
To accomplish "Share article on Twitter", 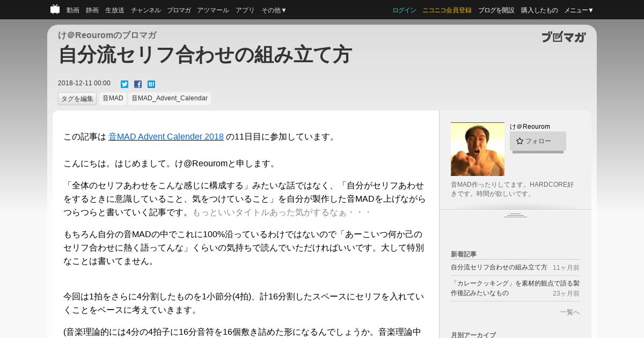I will [125, 84].
